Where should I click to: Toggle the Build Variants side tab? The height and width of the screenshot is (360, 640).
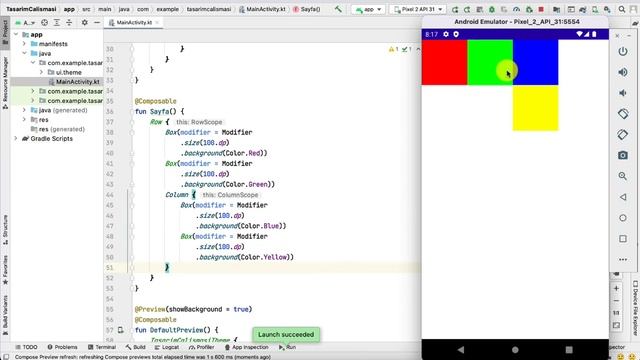pyautogui.click(x=5, y=315)
